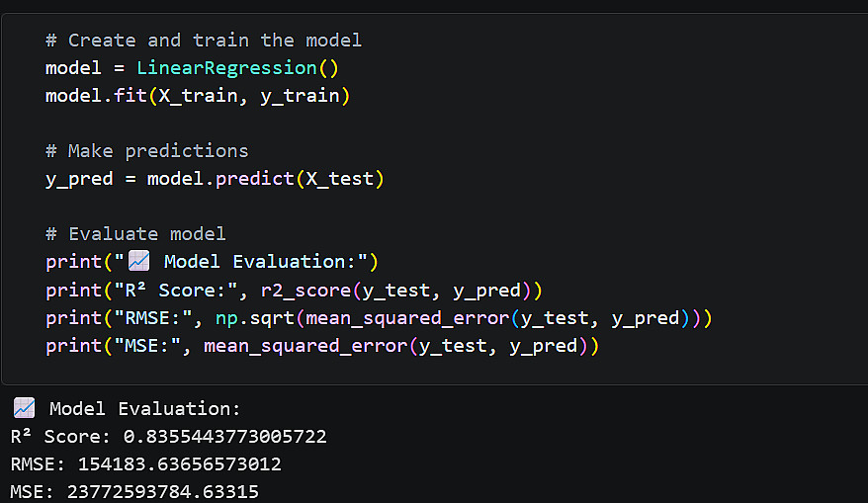This screenshot has width=868, height=503.
Task: Click the chart emoji in the output
Action: [x=25, y=408]
